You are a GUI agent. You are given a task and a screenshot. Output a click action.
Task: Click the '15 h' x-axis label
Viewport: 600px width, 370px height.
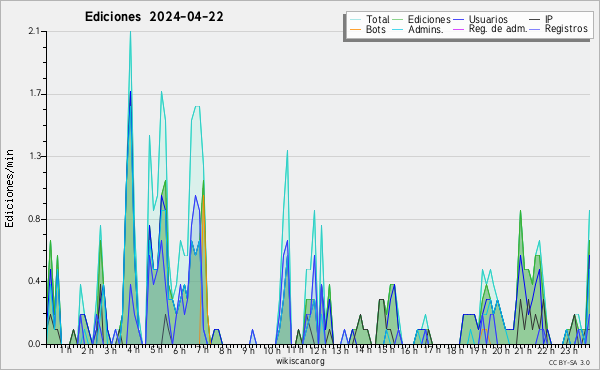(x=386, y=350)
